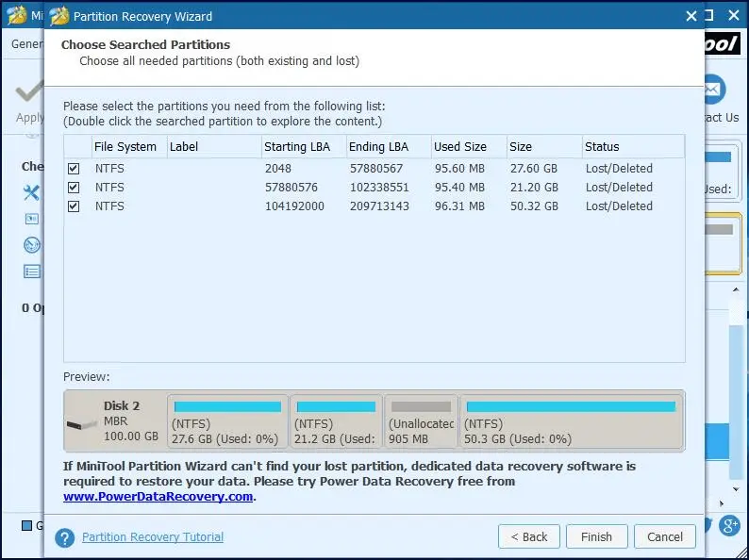The height and width of the screenshot is (560, 749).
Task: Select the 27.6 GB NTFS partition in preview
Action: click(x=227, y=421)
